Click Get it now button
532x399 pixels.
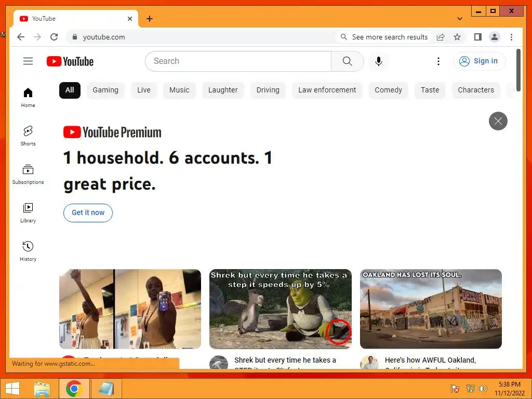pyautogui.click(x=88, y=212)
